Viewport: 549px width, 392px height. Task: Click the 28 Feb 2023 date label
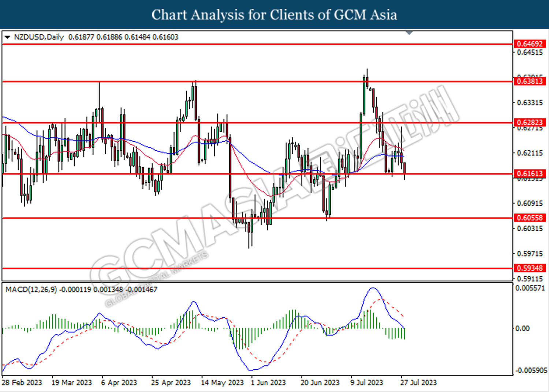pos(22,382)
